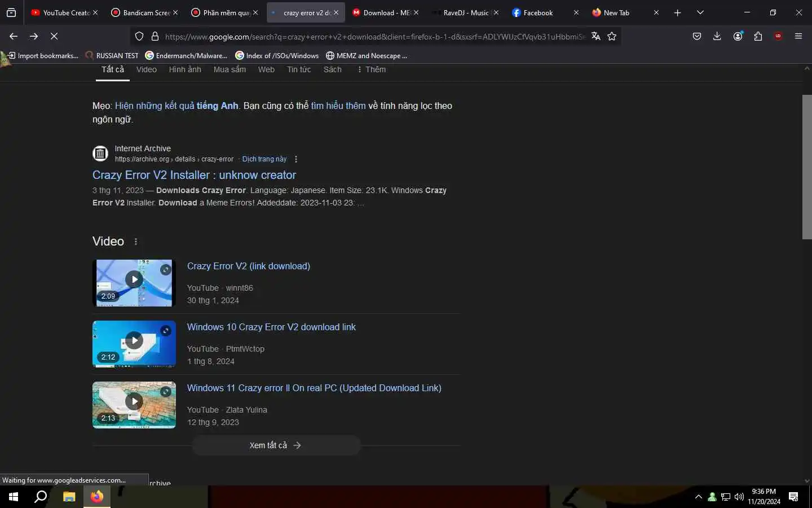This screenshot has height=508, width=812.
Task: Open Windows taskbar search
Action: coord(41,497)
